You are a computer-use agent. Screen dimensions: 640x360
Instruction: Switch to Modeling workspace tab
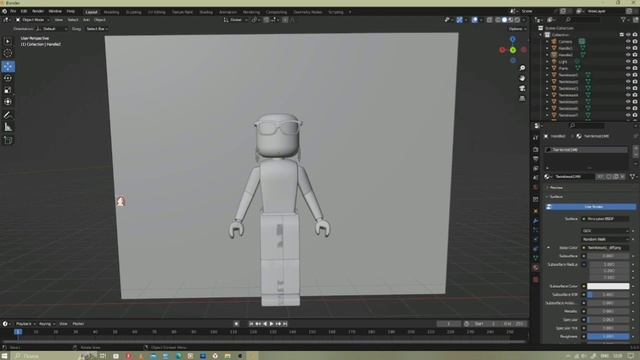[x=111, y=12]
